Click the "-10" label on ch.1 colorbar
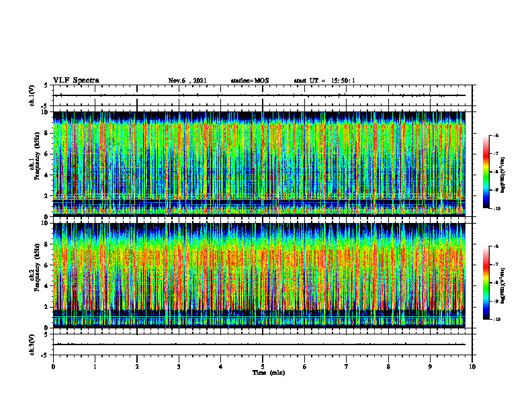This screenshot has height=411, width=532. pos(496,209)
